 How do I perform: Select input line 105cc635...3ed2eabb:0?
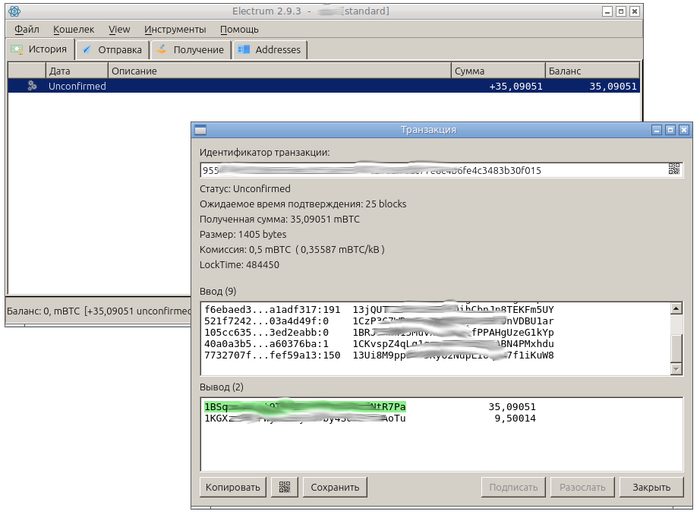pyautogui.click(x=379, y=333)
